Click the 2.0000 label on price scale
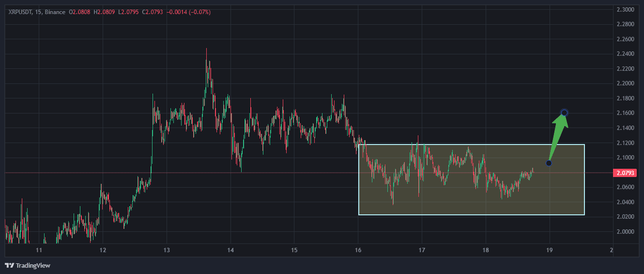This screenshot has height=274, width=644. coord(625,231)
